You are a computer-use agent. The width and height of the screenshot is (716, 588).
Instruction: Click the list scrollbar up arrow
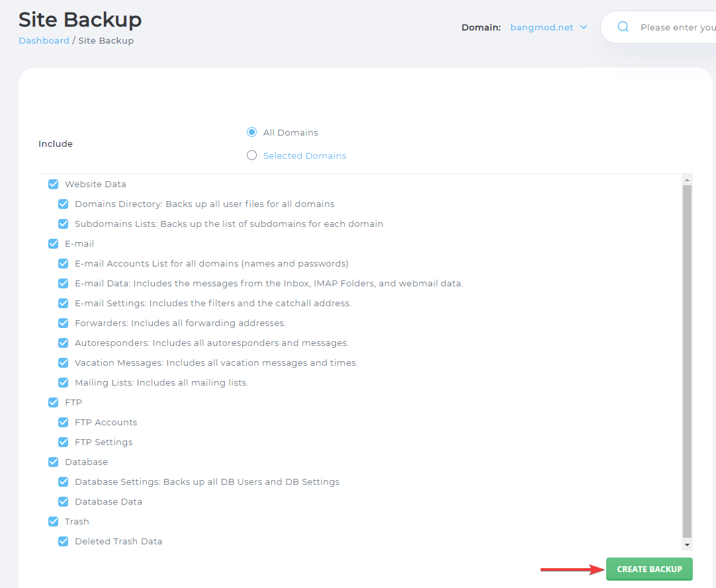(x=688, y=180)
